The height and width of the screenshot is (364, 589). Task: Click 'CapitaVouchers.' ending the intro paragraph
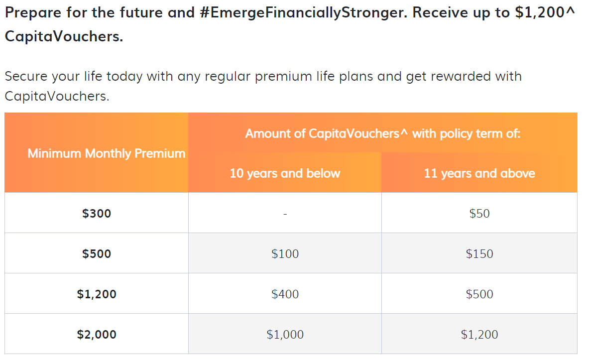tap(57, 96)
